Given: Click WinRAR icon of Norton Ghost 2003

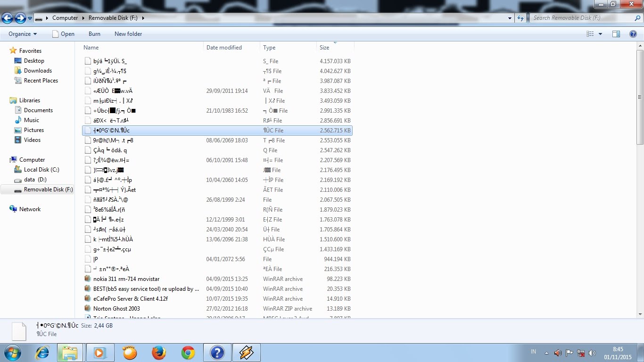Looking at the screenshot, I should pyautogui.click(x=88, y=309).
